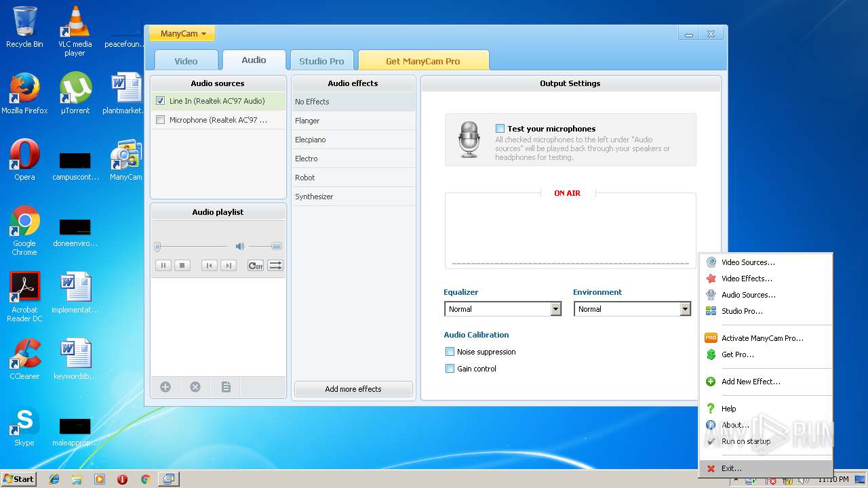Click the Studio Pro grid icon
The height and width of the screenshot is (488, 868).
tap(711, 311)
